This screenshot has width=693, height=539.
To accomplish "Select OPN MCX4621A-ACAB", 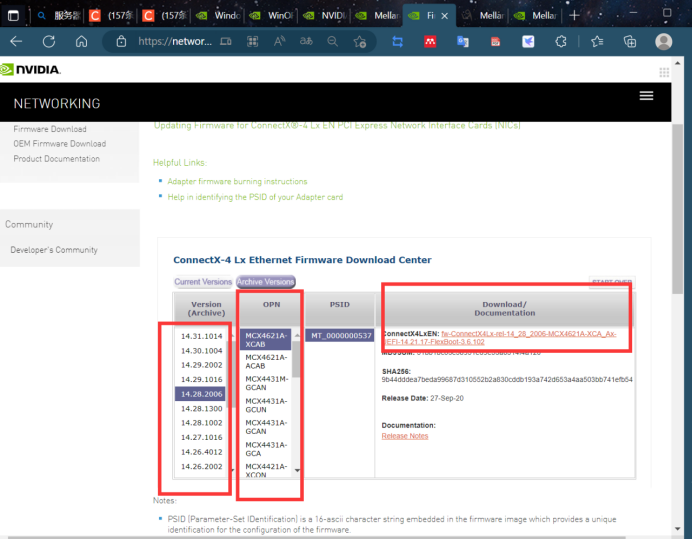I will point(266,361).
